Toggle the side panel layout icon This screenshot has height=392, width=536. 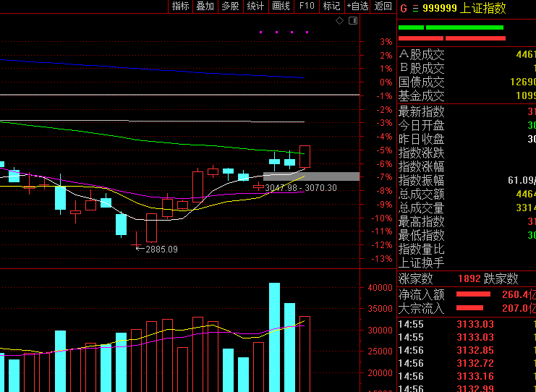click(353, 21)
